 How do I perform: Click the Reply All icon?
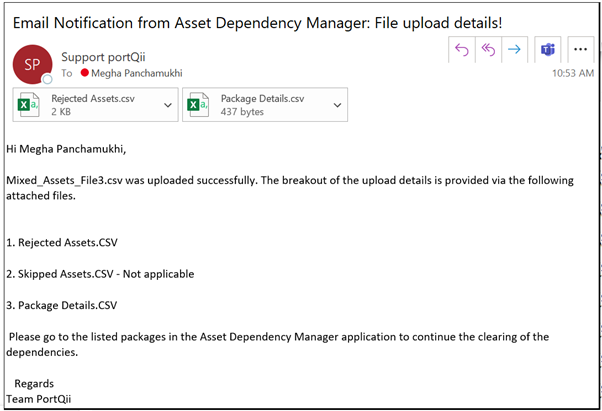pyautogui.click(x=489, y=49)
